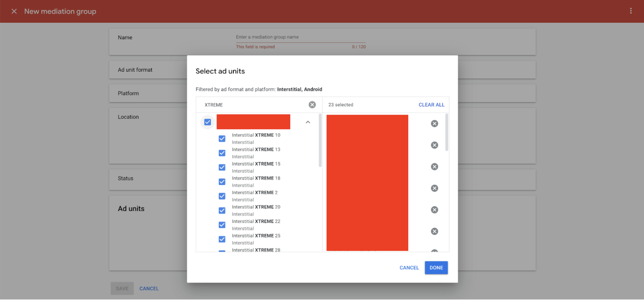Click the mediation group name field
Viewport: 644px width, 300px height.
[x=301, y=37]
